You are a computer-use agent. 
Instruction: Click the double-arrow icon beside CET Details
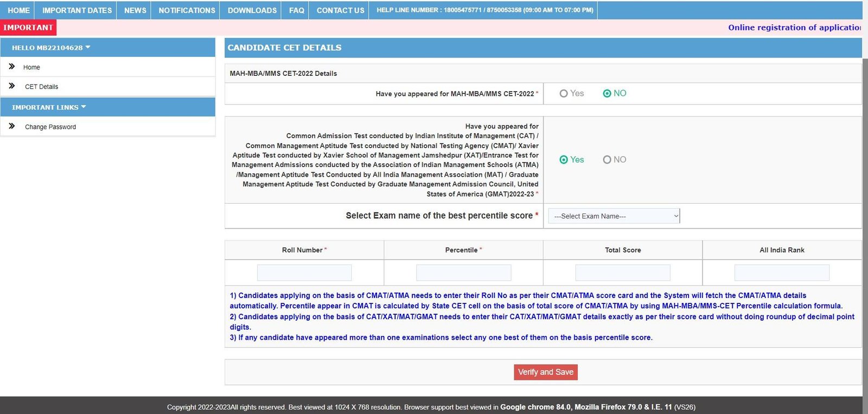click(x=11, y=86)
